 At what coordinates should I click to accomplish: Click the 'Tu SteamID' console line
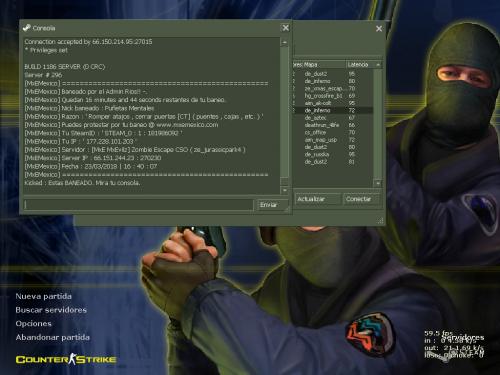[103, 133]
